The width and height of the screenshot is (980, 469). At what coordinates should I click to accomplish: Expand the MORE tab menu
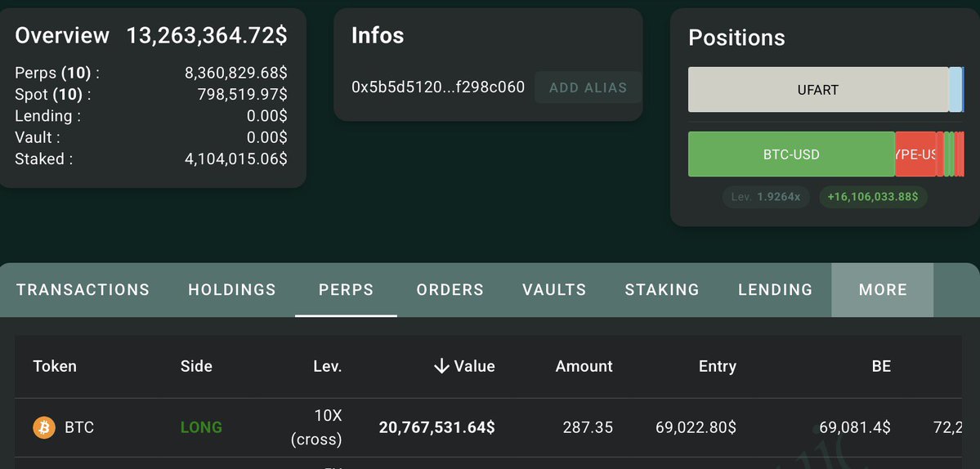point(883,289)
